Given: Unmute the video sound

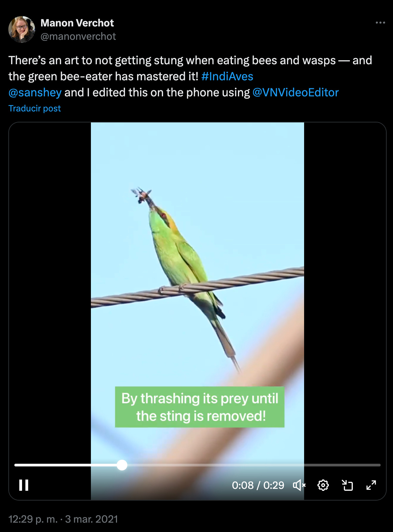Looking at the screenshot, I should (x=299, y=485).
